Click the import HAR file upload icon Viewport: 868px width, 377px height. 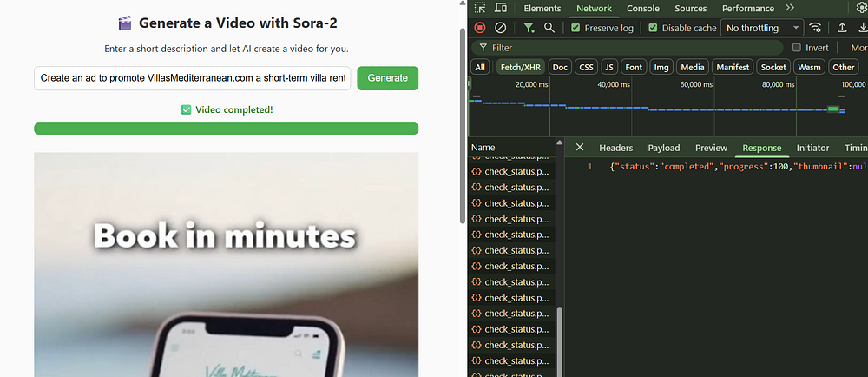pyautogui.click(x=842, y=28)
